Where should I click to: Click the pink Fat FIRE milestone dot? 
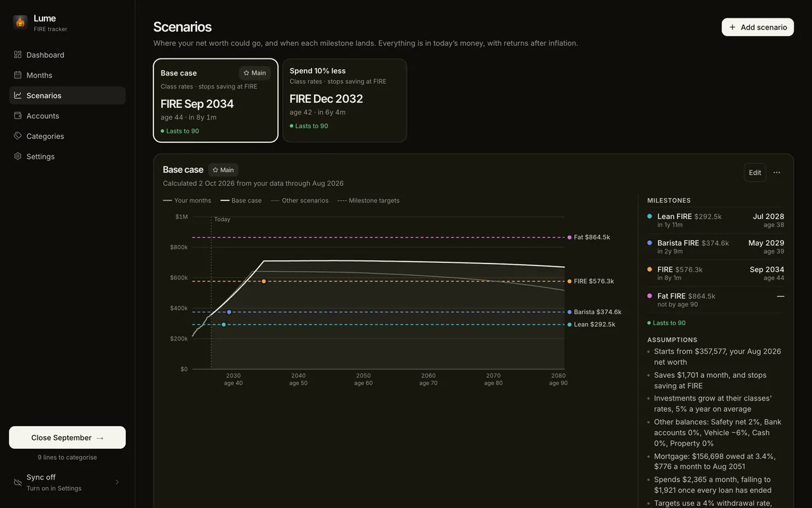650,296
